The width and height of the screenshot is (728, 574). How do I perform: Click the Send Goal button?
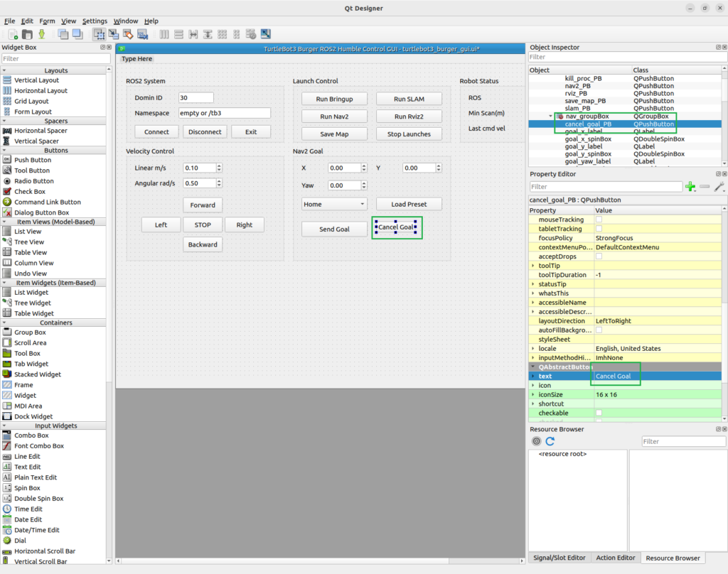(x=334, y=229)
